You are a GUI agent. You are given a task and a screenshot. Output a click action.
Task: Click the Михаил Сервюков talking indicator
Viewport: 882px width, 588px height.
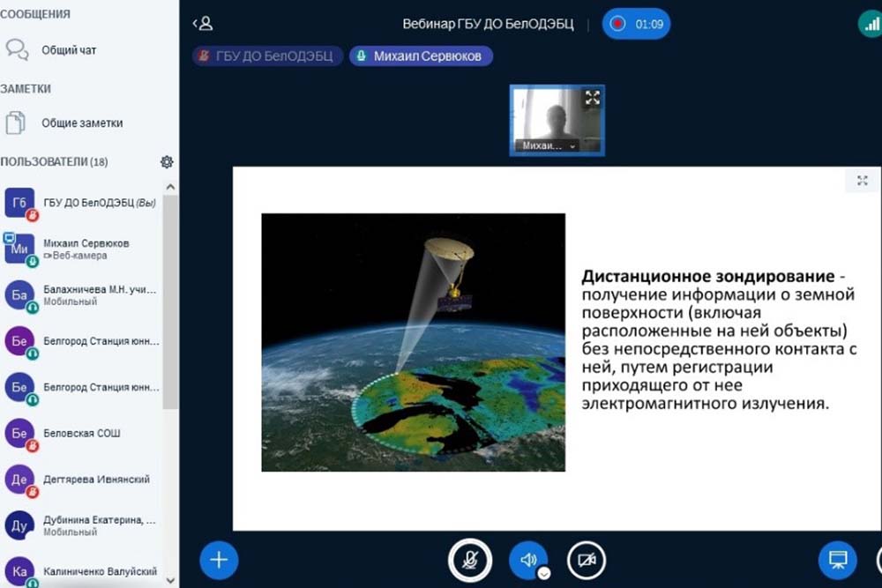[421, 56]
